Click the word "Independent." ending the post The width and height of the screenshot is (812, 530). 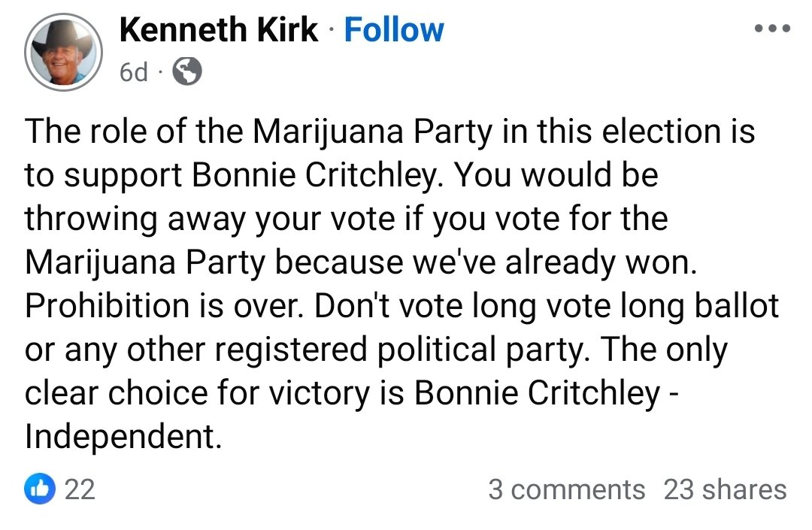point(123,438)
